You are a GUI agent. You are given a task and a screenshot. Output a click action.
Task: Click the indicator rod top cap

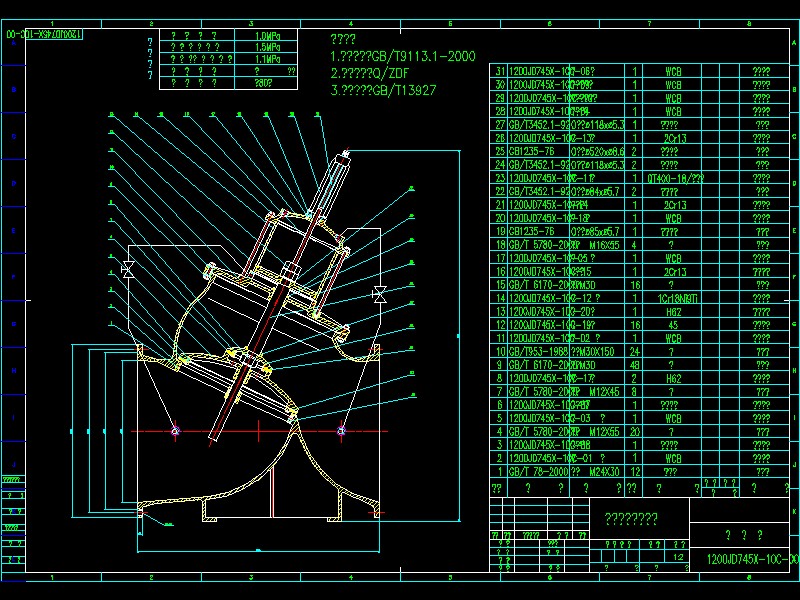(345, 153)
